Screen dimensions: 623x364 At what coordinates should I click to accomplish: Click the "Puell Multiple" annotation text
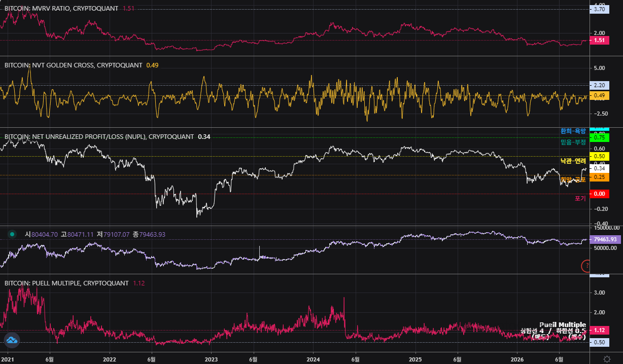pyautogui.click(x=563, y=325)
